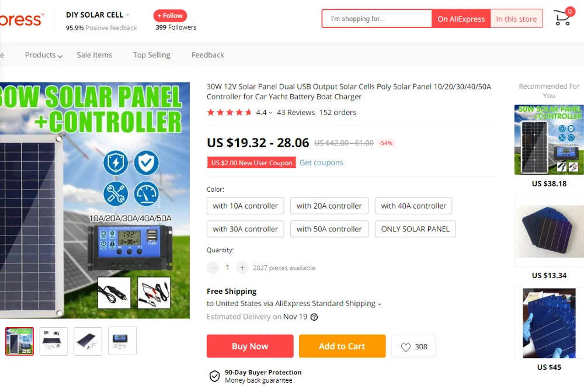Screen dimensions: 584x392
Task: Expand the AliExpress Standard Shipping options
Action: (x=380, y=304)
